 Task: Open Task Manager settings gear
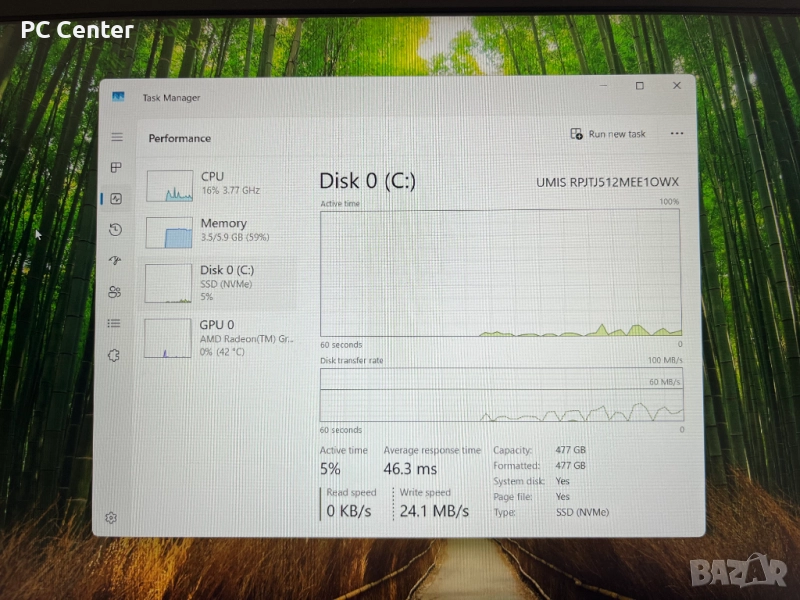111,518
